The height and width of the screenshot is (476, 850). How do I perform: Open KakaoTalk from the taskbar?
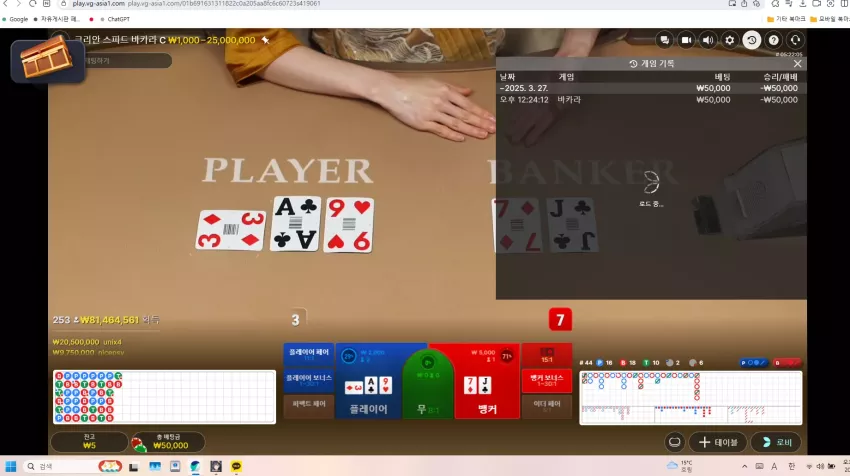click(236, 466)
